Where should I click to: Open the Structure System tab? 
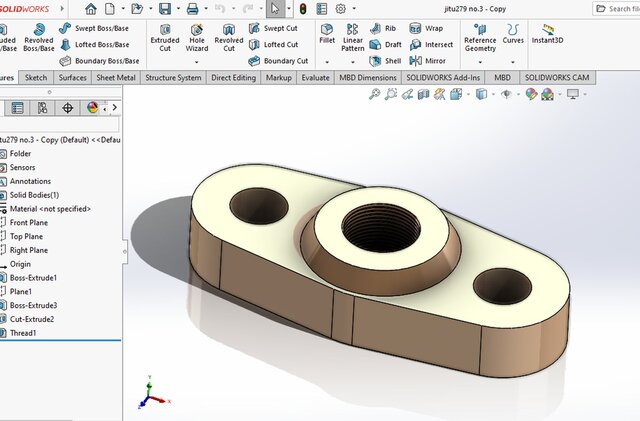[x=173, y=78]
